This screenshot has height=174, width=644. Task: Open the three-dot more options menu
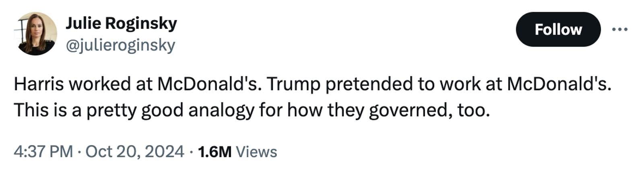pos(619,29)
